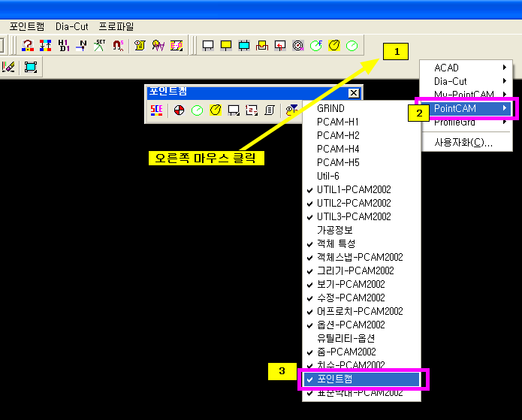
Task: Enable the GRIND toolbar entry
Action: [x=361, y=109]
